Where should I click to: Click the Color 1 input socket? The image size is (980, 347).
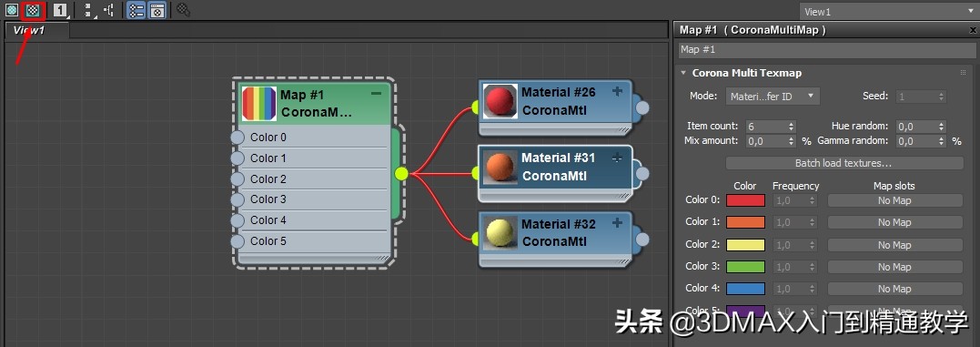pyautogui.click(x=237, y=158)
